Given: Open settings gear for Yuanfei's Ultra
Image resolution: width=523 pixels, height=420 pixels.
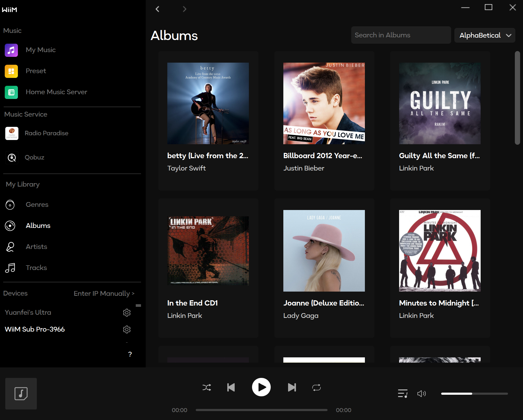Looking at the screenshot, I should coord(127,313).
